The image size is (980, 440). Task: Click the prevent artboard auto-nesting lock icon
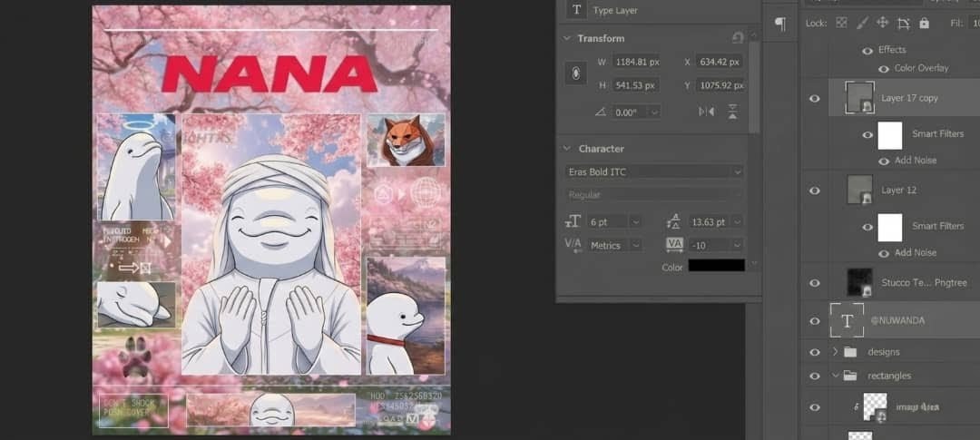coord(903,24)
